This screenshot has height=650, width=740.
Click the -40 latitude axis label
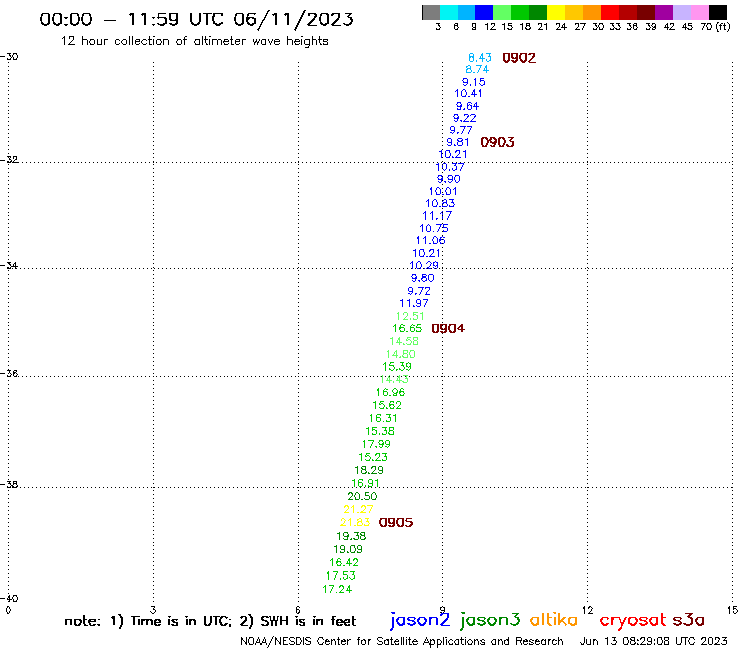click(9, 599)
